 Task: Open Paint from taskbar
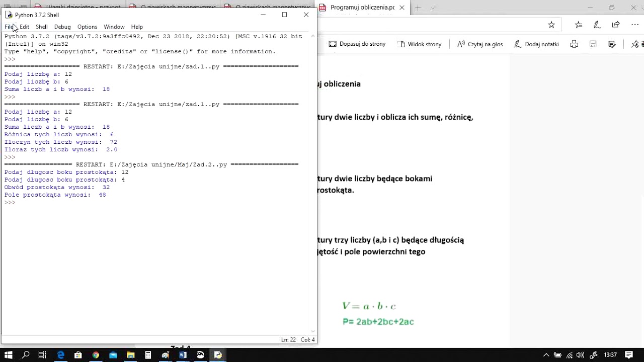click(166, 355)
